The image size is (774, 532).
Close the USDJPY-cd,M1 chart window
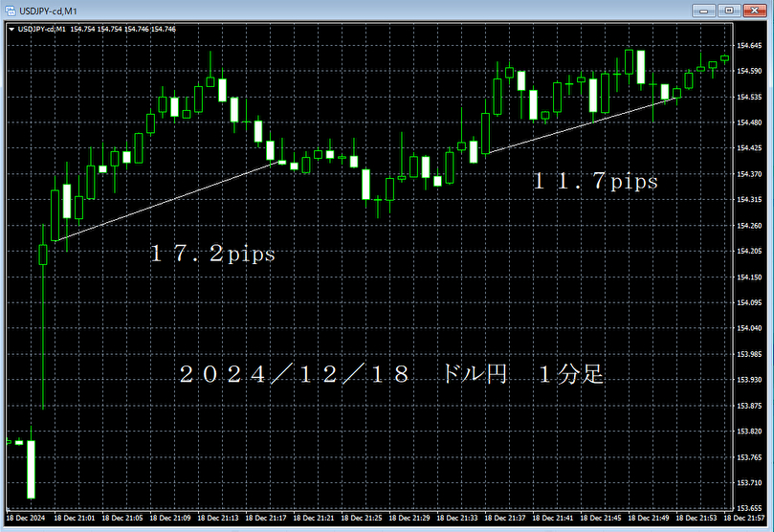[x=754, y=11]
